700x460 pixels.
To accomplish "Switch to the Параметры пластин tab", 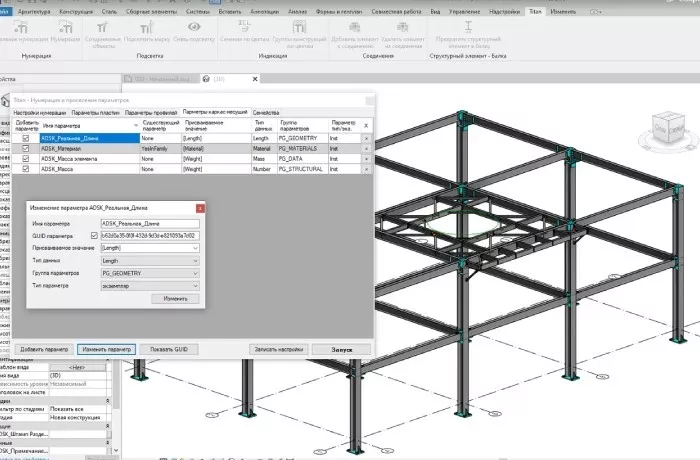I will 98,112.
